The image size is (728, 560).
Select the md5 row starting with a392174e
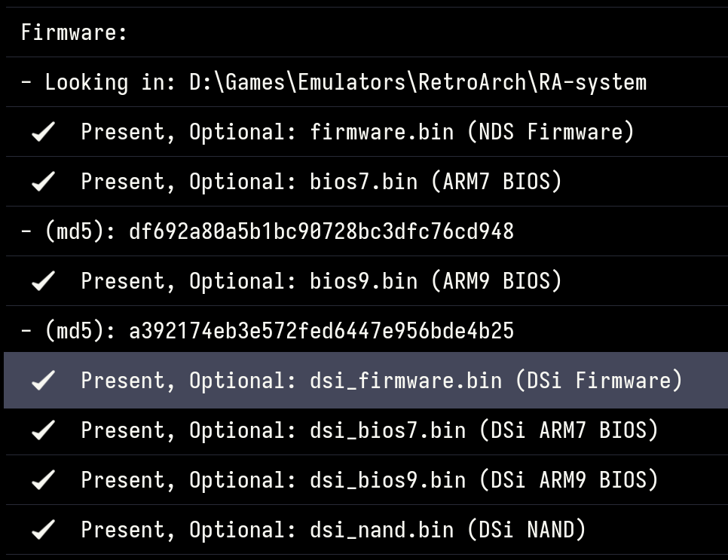[x=367, y=331]
